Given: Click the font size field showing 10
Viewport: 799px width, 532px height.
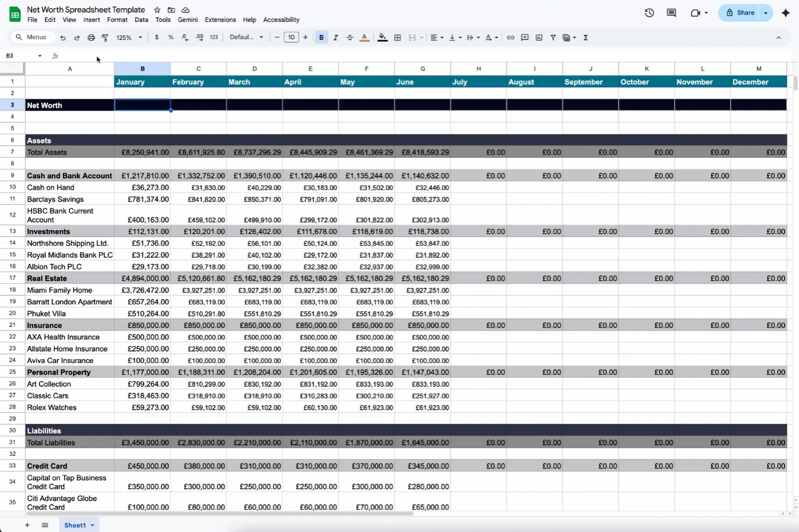Looking at the screenshot, I should [291, 37].
